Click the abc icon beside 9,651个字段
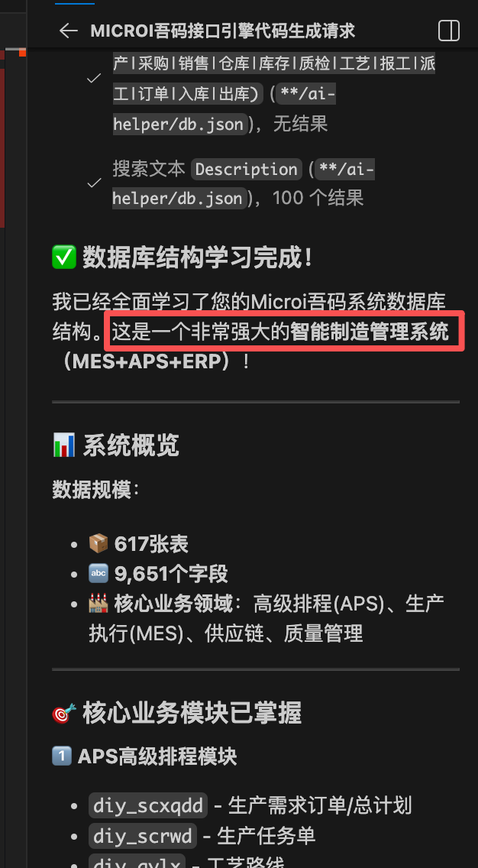478x868 pixels. coord(99,574)
